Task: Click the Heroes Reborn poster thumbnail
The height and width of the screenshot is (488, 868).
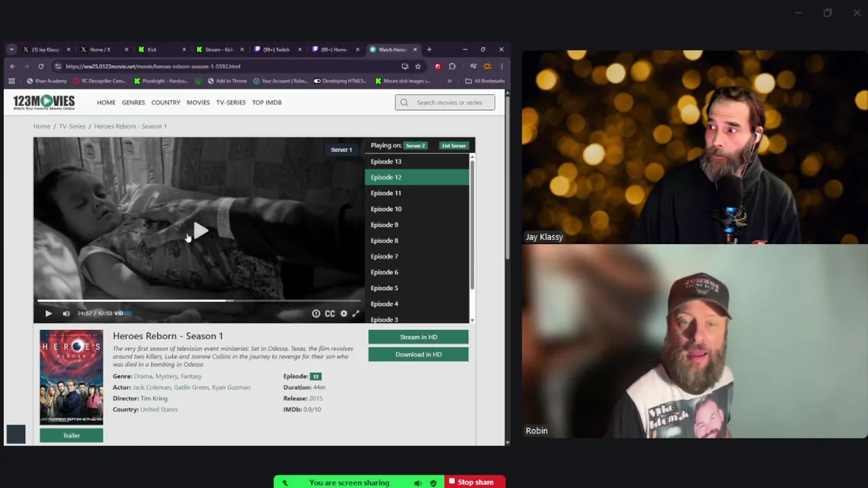Action: [x=71, y=377]
